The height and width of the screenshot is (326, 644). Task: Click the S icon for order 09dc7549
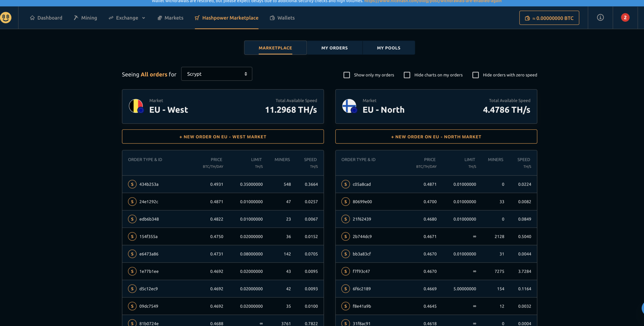tap(132, 306)
